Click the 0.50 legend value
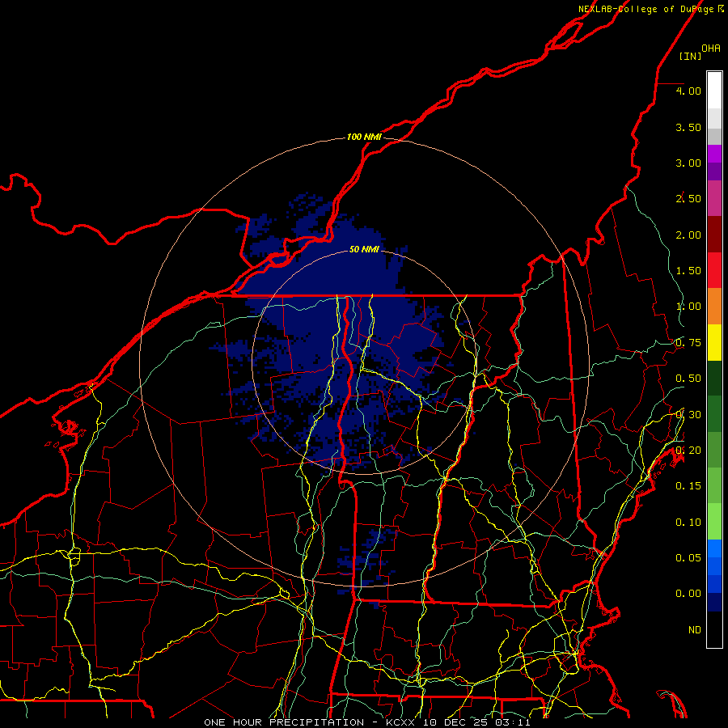 coord(688,379)
